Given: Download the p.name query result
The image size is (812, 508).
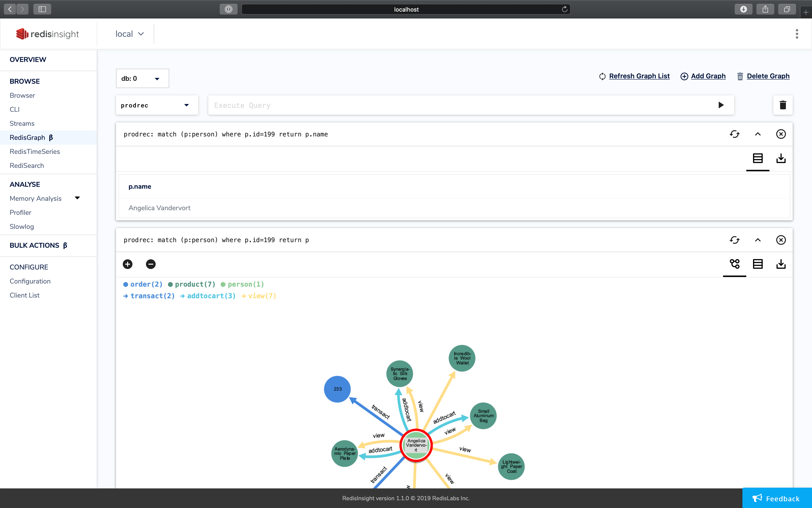Looking at the screenshot, I should pos(781,158).
